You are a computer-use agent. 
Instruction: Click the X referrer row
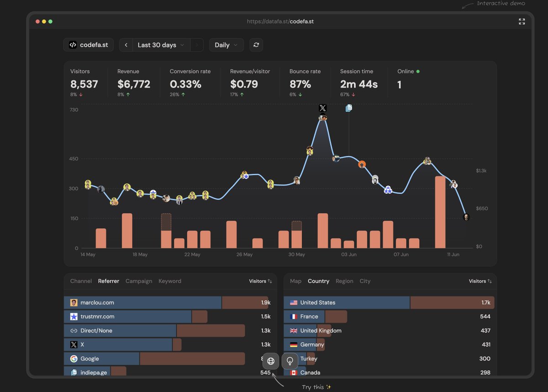(x=169, y=345)
